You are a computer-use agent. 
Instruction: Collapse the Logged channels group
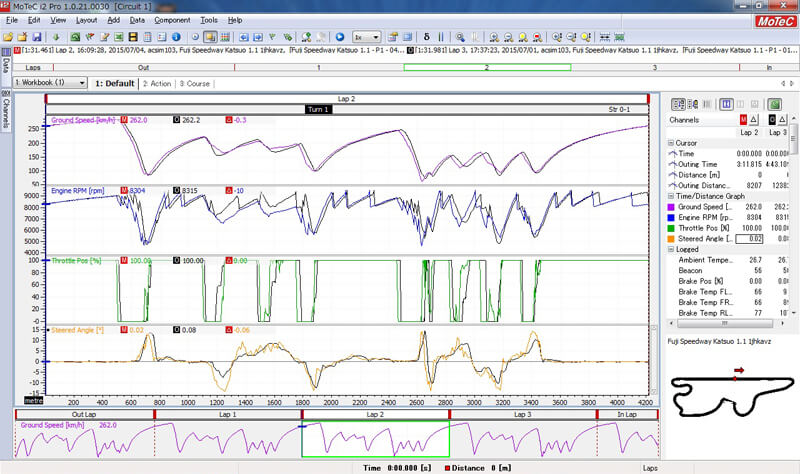[671, 250]
